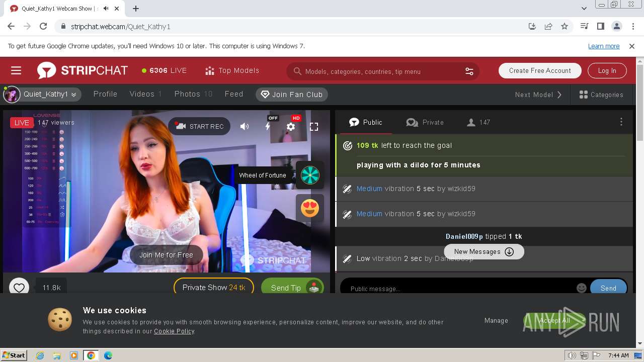
Task: Reload the current page
Action: [43, 27]
